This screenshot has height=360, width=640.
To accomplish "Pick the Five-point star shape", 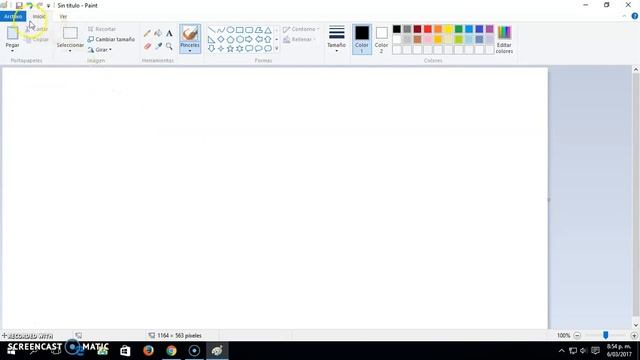I will click(230, 49).
